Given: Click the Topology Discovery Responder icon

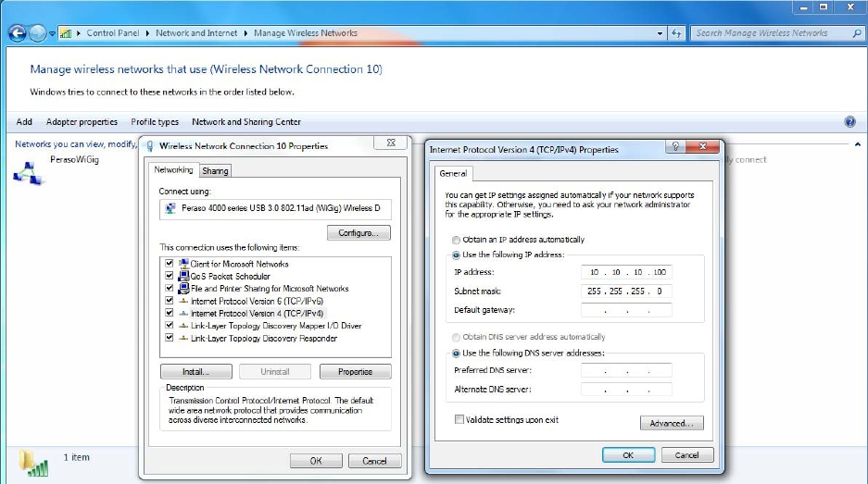Looking at the screenshot, I should 183,338.
